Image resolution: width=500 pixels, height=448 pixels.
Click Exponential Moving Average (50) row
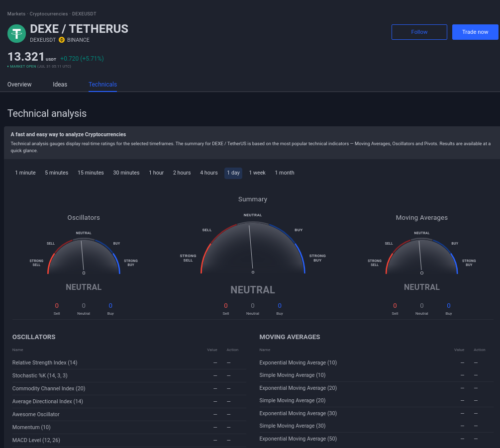pos(376,439)
